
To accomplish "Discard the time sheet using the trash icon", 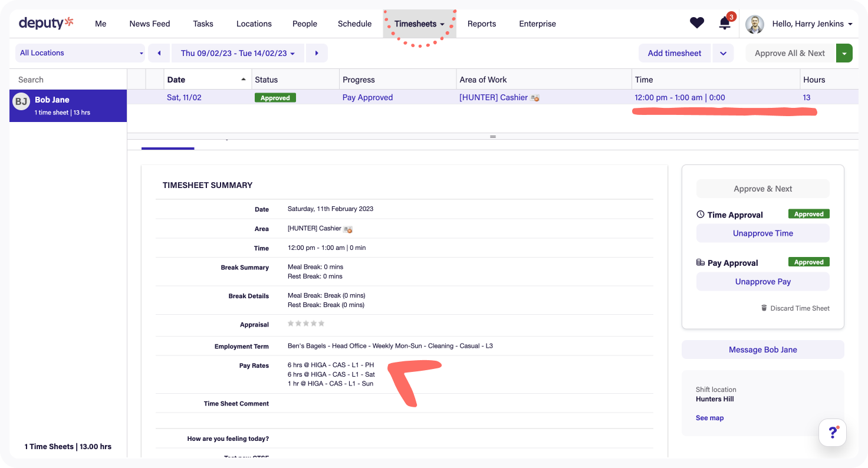I will (763, 308).
